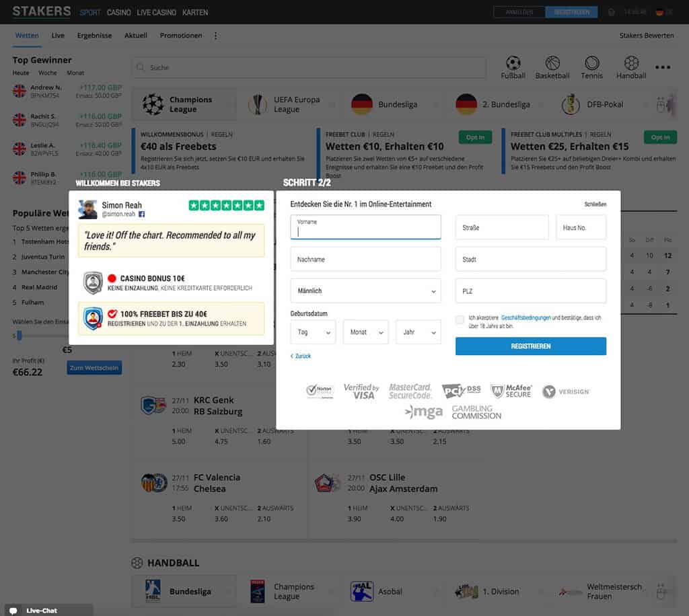Click the Zum Wettschein button
689x616 pixels.
coord(94,367)
